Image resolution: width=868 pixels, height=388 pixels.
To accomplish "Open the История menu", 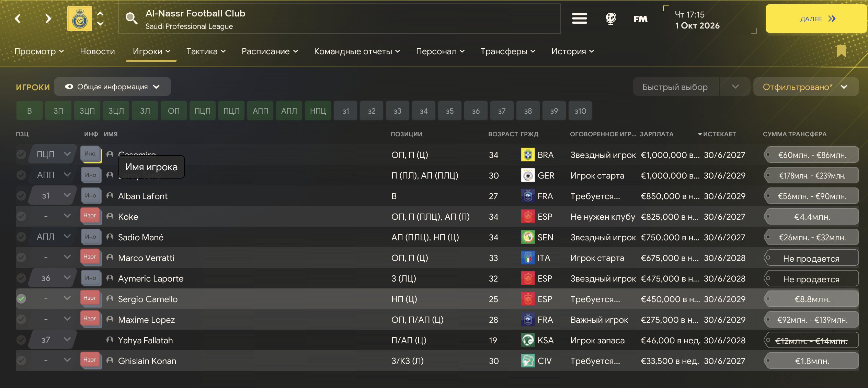I will tap(573, 51).
